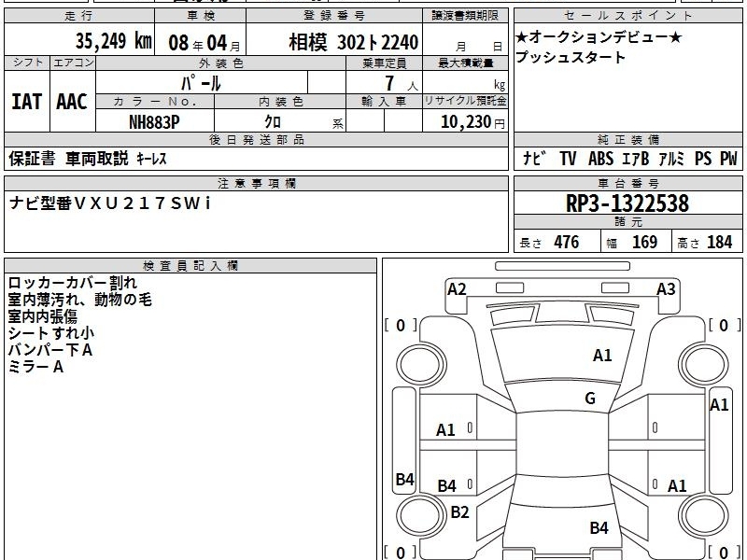Select the inspection date 08年04月
The height and width of the screenshot is (560, 747).
tap(204, 43)
